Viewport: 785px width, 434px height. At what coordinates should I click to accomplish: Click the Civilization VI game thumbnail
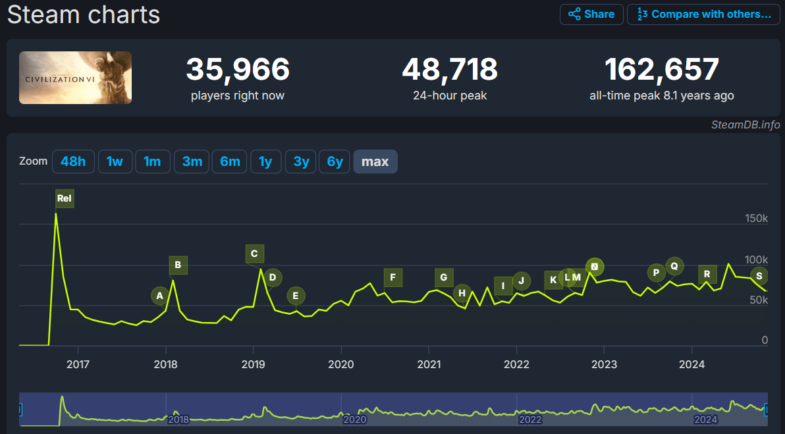[x=75, y=78]
